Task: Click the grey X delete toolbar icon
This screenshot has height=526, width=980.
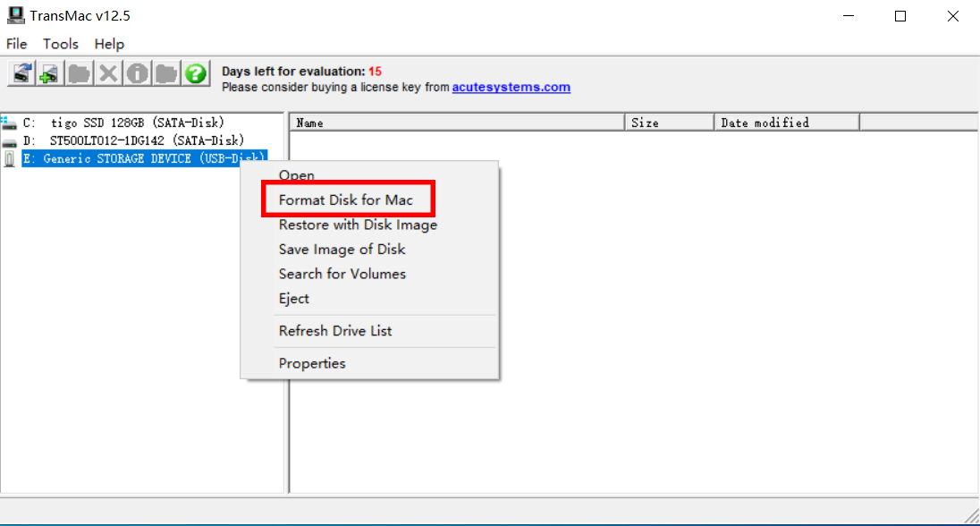Action: point(108,74)
